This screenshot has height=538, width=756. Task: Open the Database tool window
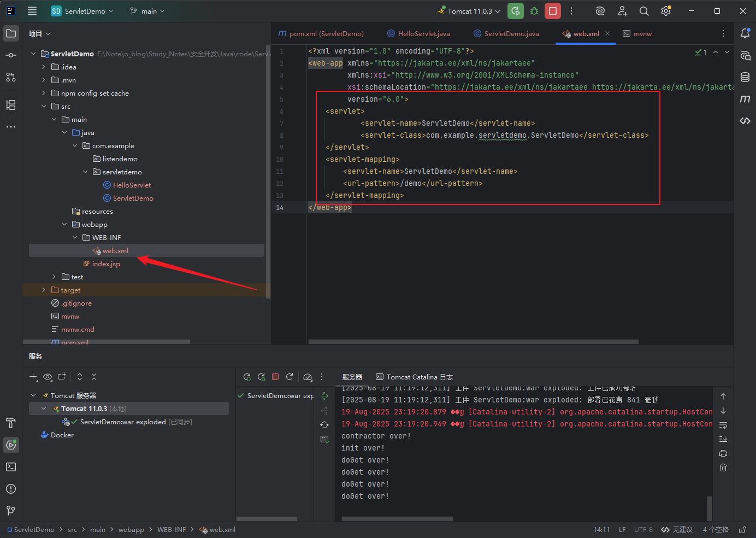pos(745,77)
